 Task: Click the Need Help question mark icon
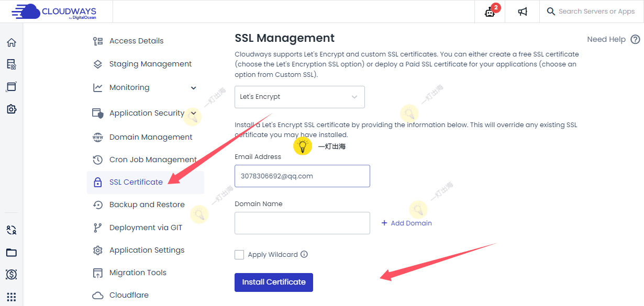635,39
